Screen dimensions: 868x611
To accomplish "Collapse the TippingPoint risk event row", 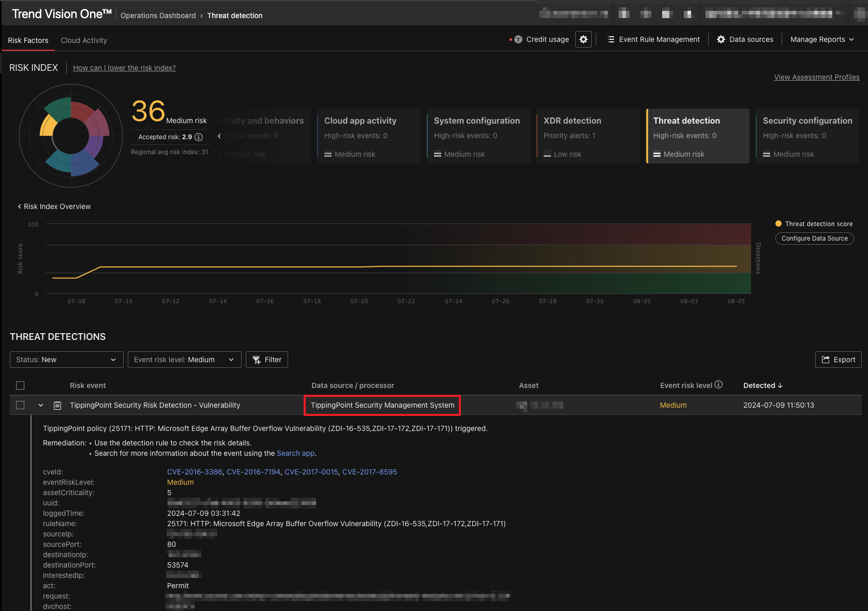I will [x=41, y=405].
